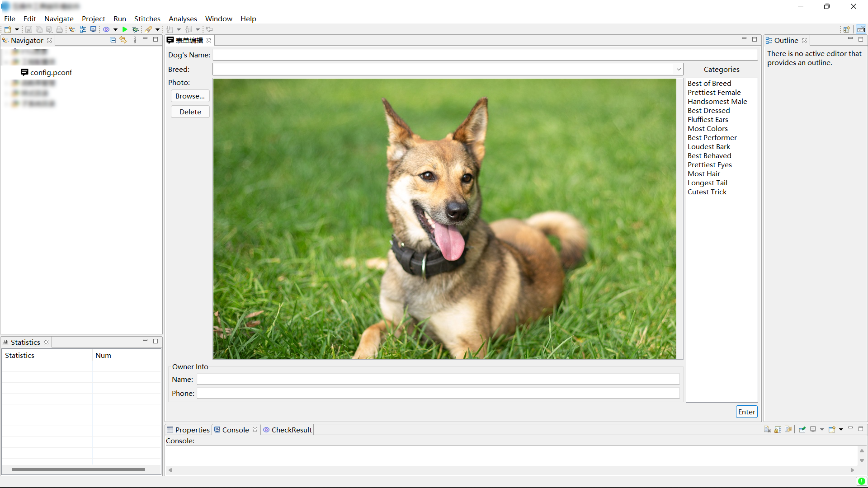The height and width of the screenshot is (488, 868).
Task: Toggle Scroll Lock in the Console
Action: pyautogui.click(x=778, y=430)
